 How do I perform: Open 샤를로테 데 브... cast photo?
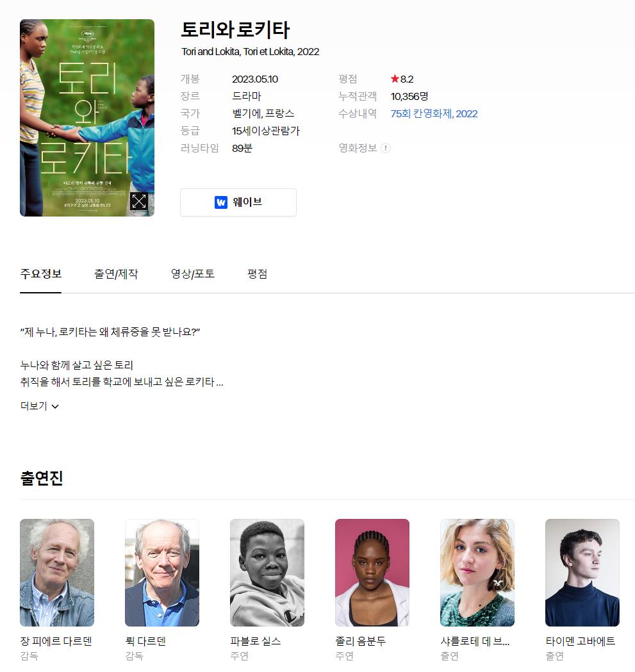point(477,573)
